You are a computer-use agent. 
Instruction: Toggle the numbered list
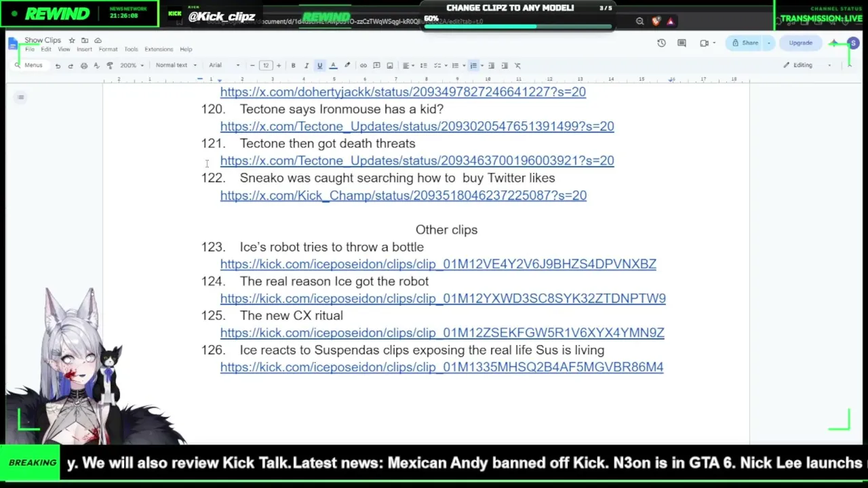pos(473,66)
